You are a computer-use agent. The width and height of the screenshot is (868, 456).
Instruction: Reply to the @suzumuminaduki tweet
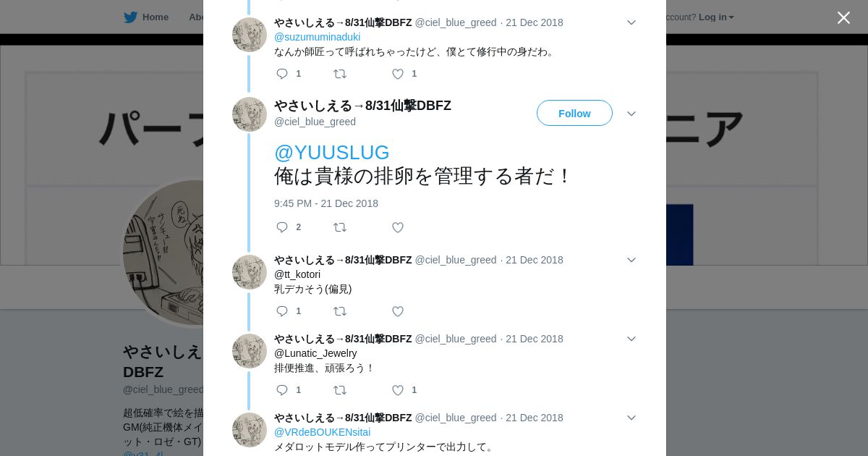click(x=282, y=74)
